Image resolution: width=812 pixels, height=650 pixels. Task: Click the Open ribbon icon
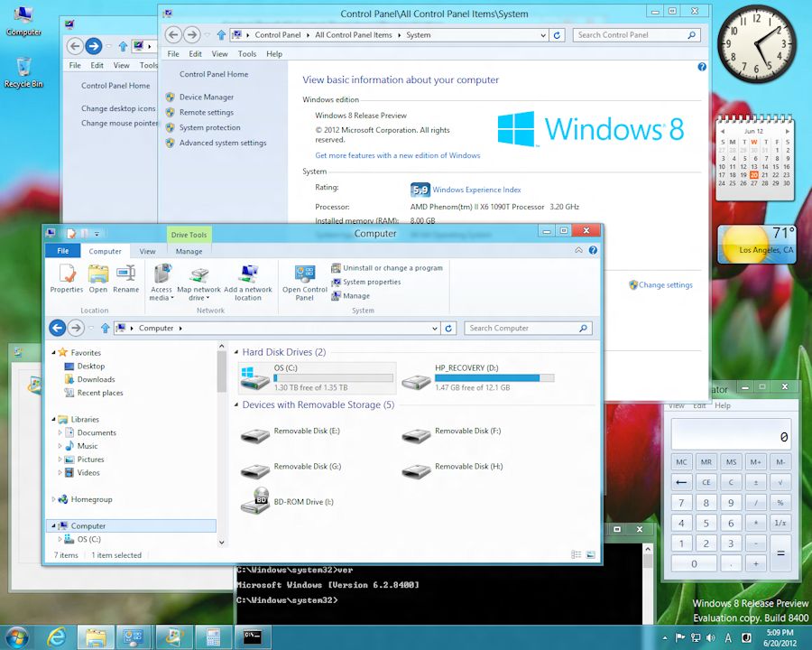97,279
